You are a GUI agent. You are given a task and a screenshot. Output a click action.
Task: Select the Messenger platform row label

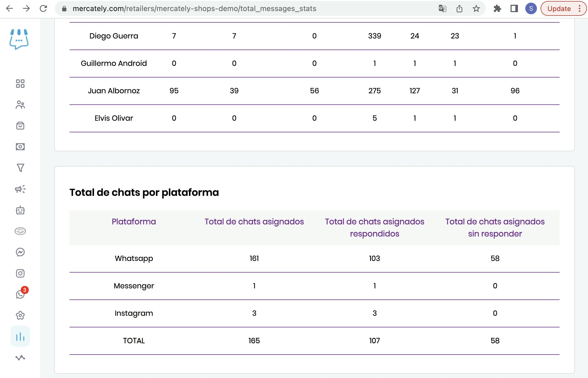tap(134, 286)
